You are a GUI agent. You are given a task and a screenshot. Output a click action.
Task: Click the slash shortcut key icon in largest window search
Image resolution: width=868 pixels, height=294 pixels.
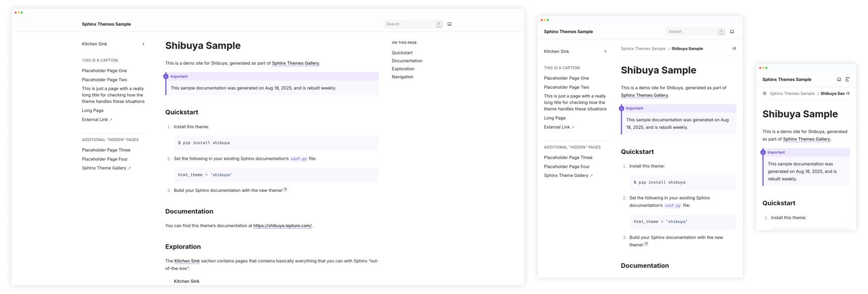tap(439, 24)
